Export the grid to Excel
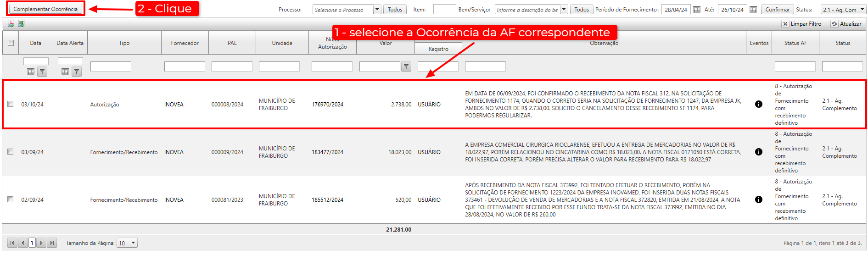This screenshot has width=868, height=255. click(21, 23)
